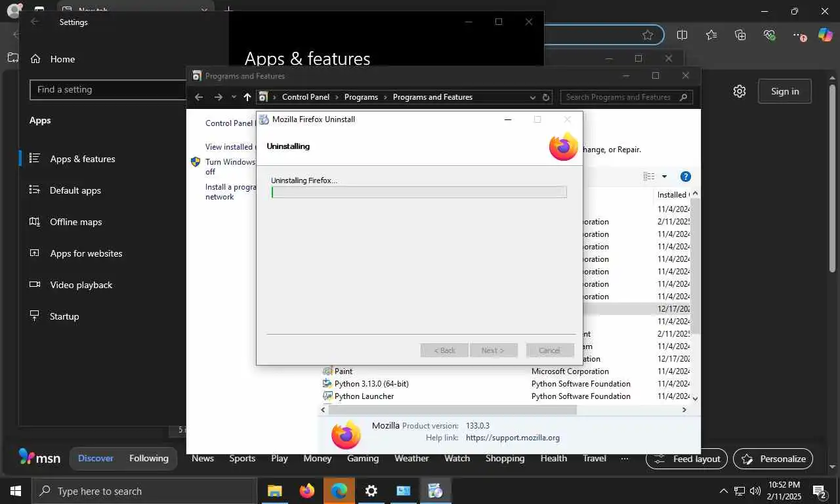This screenshot has height=504, width=840.
Task: Click the Personalize button
Action: pos(773,459)
